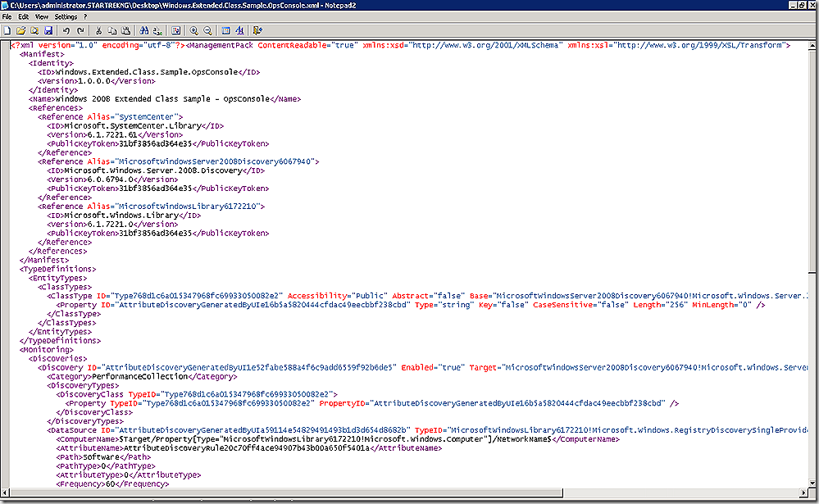819x504 pixels.
Task: Open the Customize Schemes toolbar icon
Action: pyautogui.click(x=239, y=31)
